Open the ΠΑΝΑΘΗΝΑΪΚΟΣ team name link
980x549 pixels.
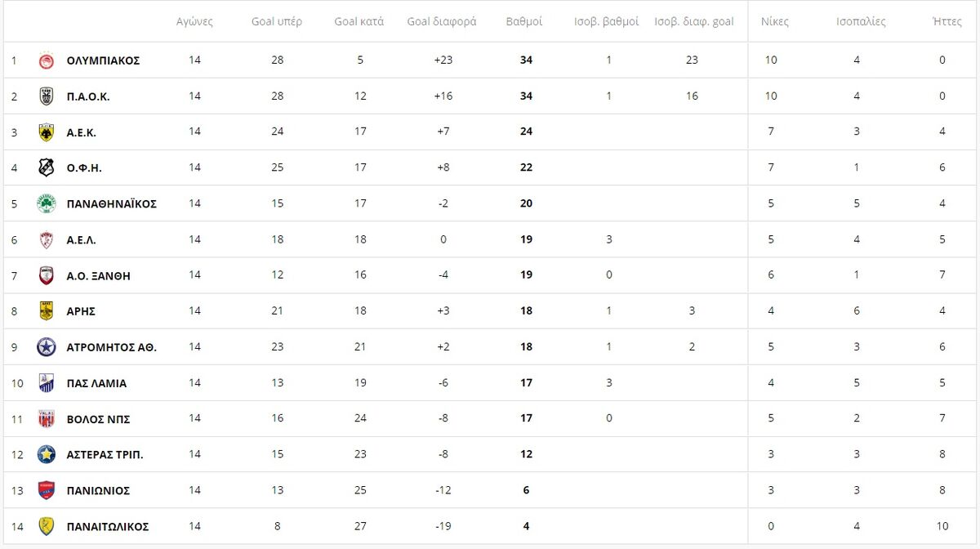[x=112, y=203]
